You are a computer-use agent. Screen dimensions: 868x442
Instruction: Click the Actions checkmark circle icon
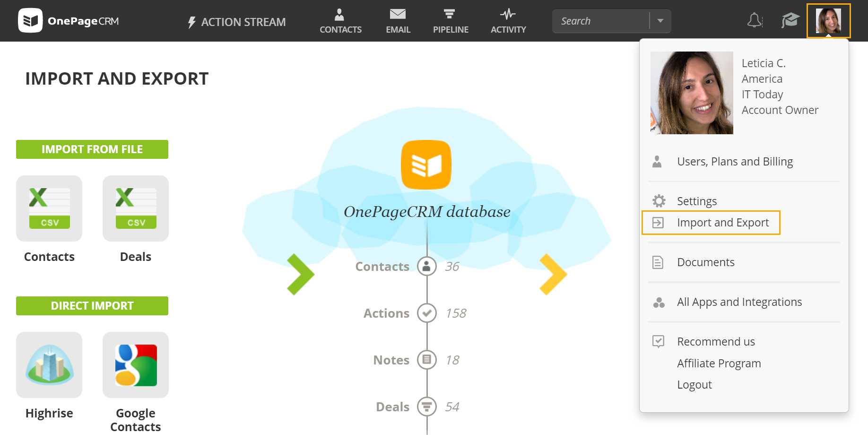point(426,313)
